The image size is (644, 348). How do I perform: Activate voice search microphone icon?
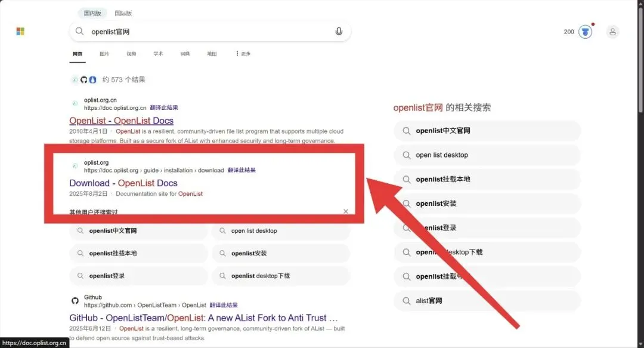pyautogui.click(x=339, y=31)
